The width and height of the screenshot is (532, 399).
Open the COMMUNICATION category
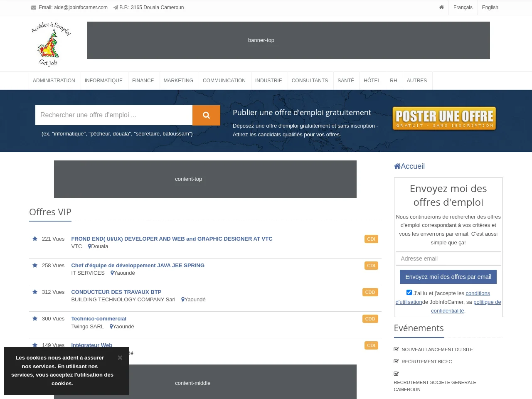(224, 81)
